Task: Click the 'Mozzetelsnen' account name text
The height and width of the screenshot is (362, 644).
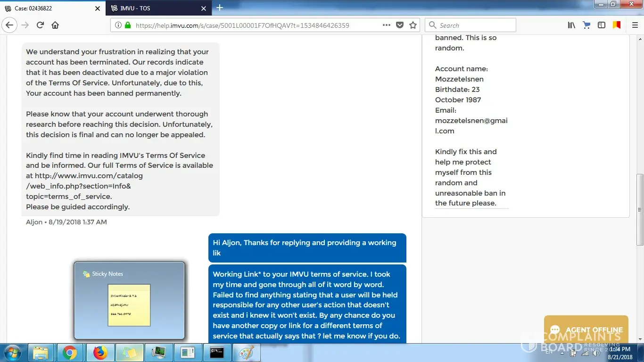Action: (x=459, y=79)
